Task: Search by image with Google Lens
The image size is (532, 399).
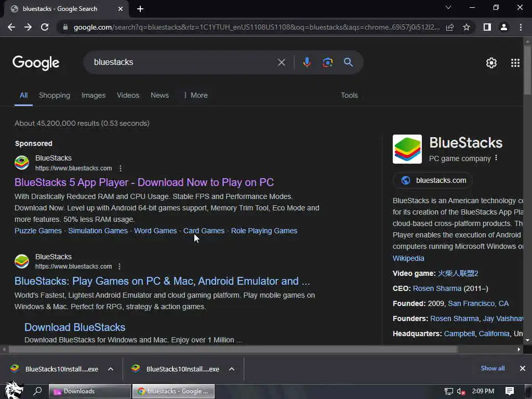Action: tap(327, 62)
